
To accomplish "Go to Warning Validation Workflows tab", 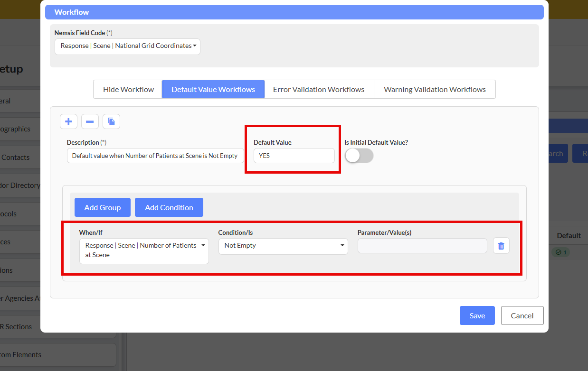I will [435, 89].
